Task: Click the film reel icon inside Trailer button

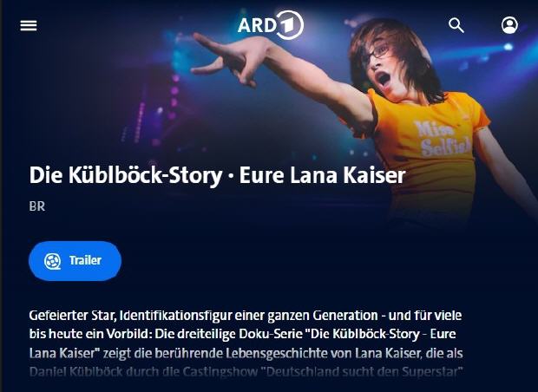Action: [x=52, y=261]
